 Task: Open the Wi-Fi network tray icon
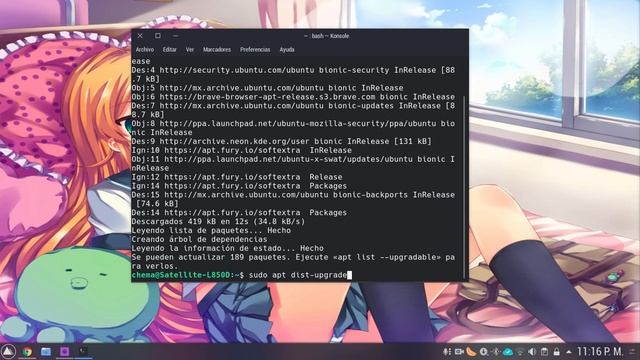click(x=520, y=351)
